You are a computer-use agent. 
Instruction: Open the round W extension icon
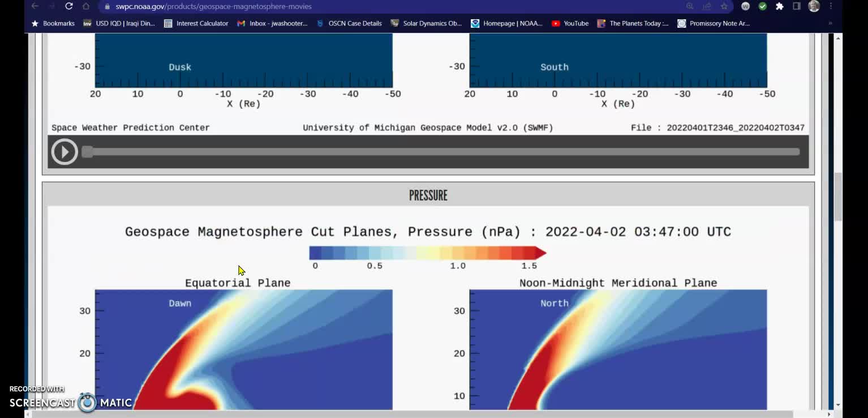(746, 6)
